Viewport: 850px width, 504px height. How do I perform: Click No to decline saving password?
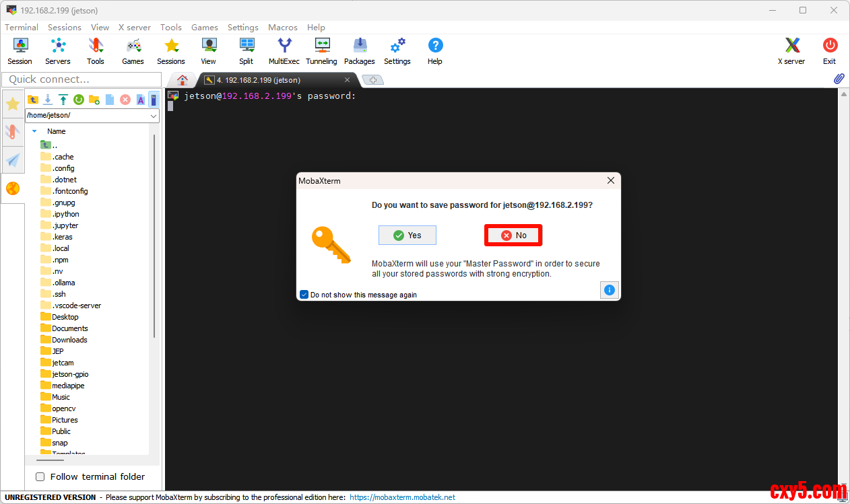pos(513,236)
